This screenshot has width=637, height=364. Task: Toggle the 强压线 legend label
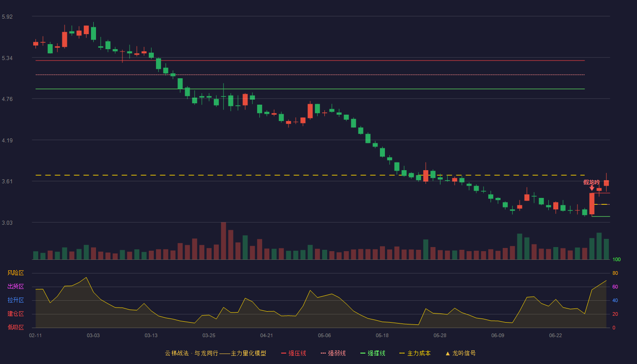[x=297, y=354]
